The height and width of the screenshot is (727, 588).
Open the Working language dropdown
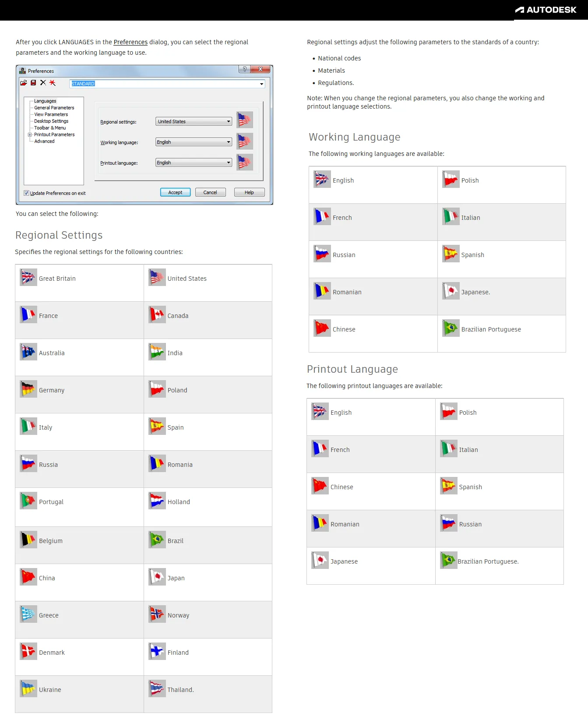click(194, 142)
